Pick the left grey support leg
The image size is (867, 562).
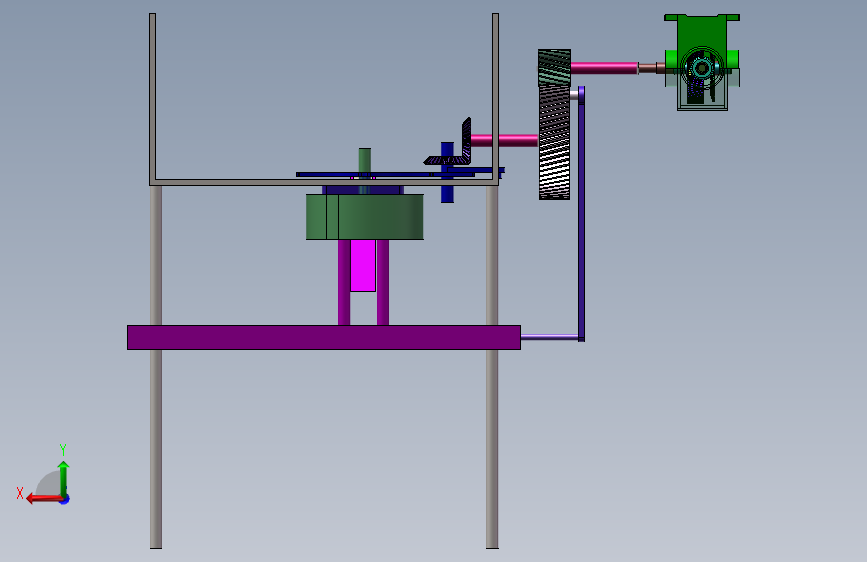click(x=156, y=443)
